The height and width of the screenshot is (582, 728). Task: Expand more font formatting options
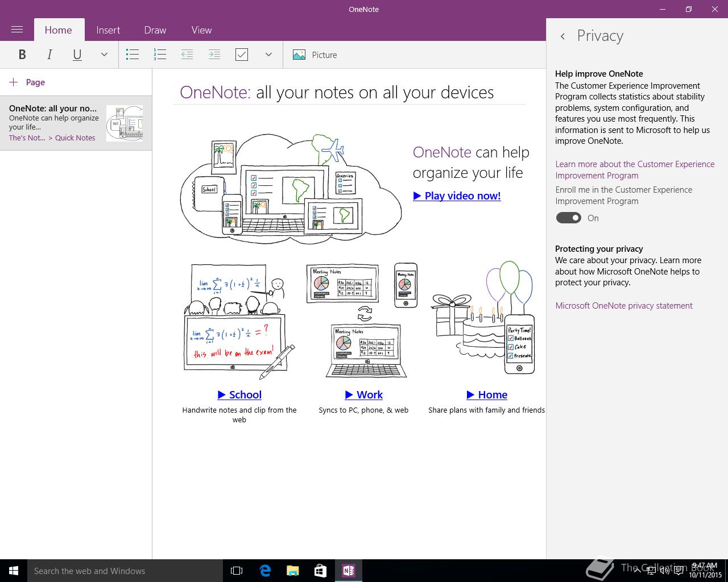point(104,55)
